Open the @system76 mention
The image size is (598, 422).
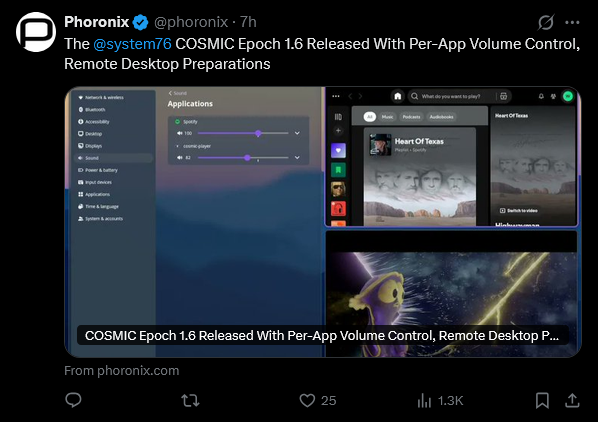tap(132, 44)
